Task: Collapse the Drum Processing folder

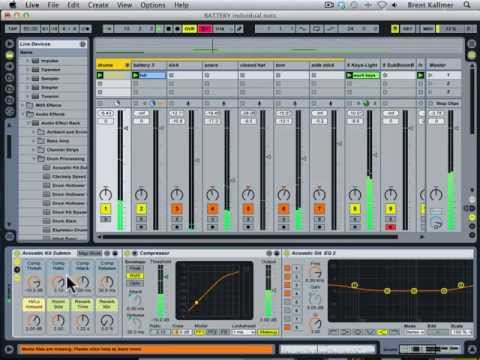Action: [34, 159]
